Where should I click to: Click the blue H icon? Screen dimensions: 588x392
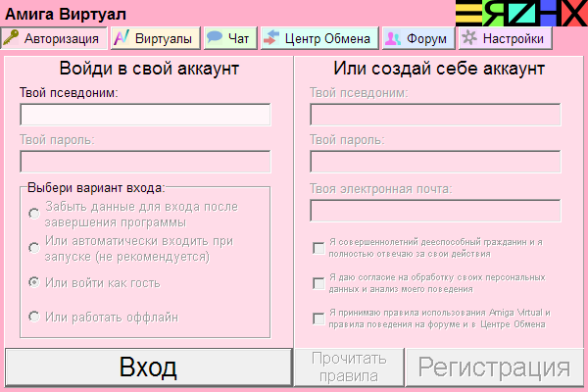coord(548,13)
